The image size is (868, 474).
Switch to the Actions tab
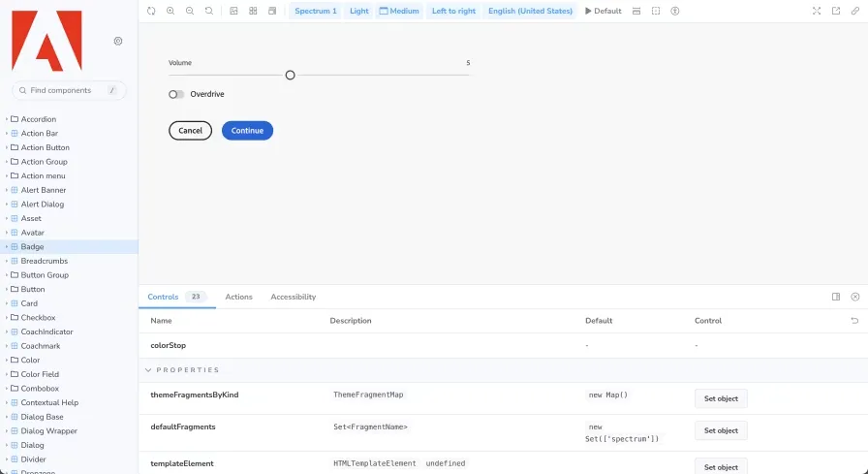pyautogui.click(x=238, y=297)
